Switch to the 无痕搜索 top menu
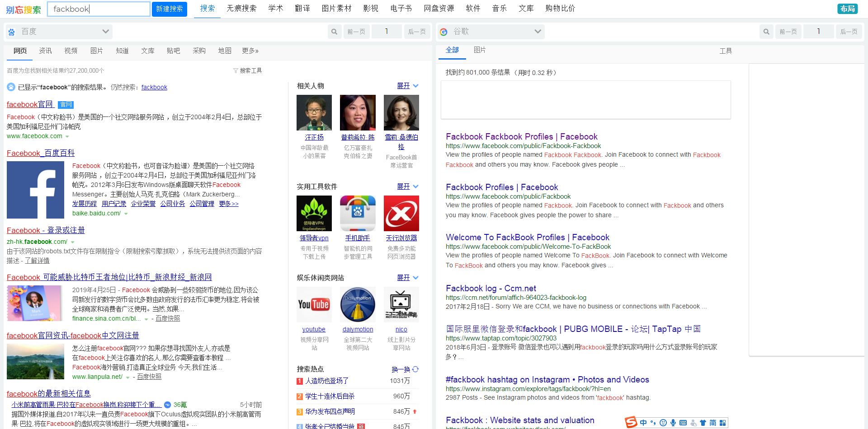The image size is (868, 429). point(241,8)
